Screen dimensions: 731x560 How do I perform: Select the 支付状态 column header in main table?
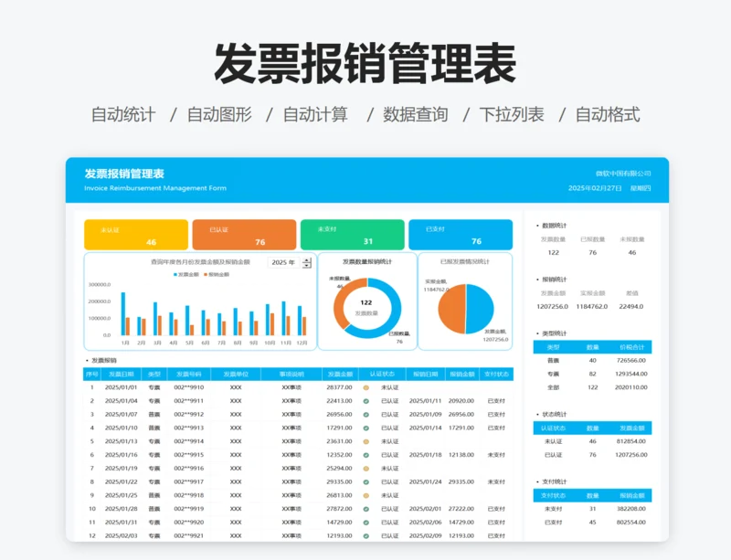coord(496,374)
